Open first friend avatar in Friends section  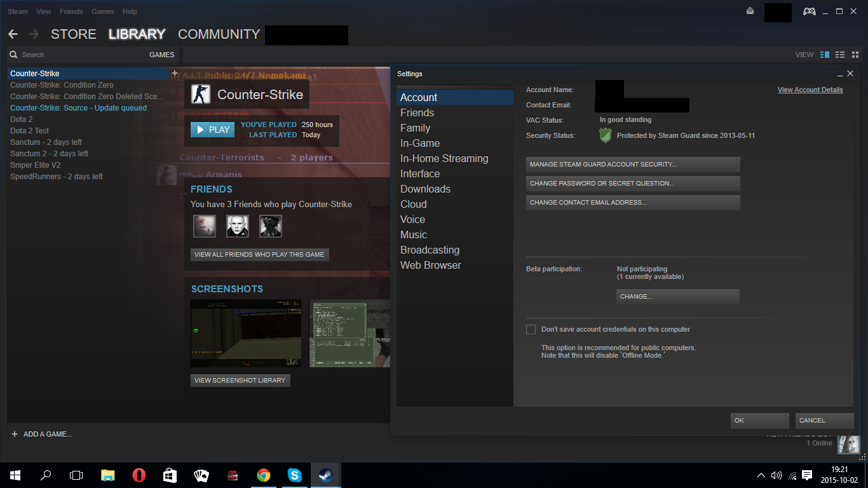coord(205,226)
